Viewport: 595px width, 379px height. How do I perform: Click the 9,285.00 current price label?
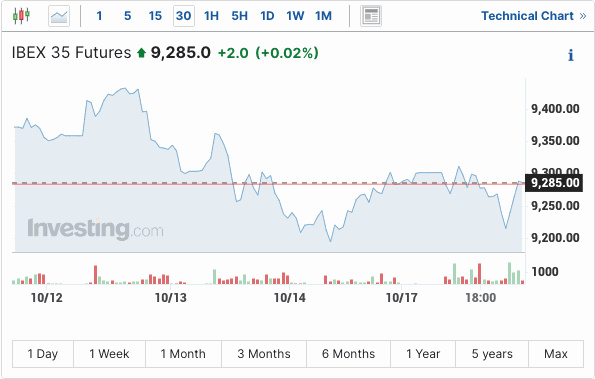click(554, 183)
